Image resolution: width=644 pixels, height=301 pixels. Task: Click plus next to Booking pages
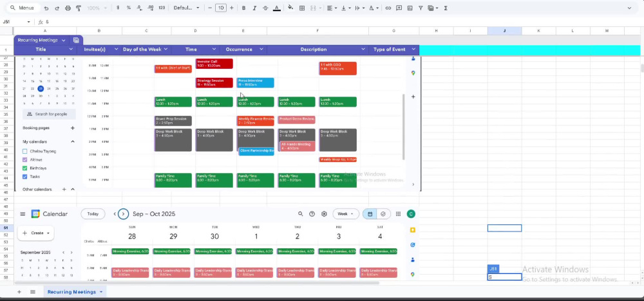click(73, 128)
